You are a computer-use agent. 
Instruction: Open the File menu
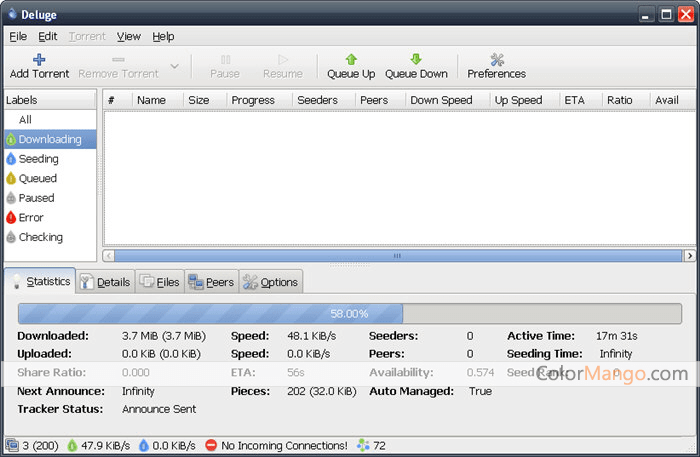coord(18,36)
